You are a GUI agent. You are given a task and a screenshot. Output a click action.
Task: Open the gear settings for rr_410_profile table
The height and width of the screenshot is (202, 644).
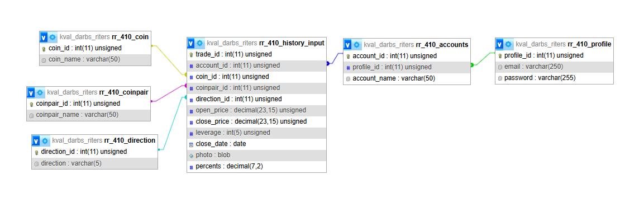(508, 44)
